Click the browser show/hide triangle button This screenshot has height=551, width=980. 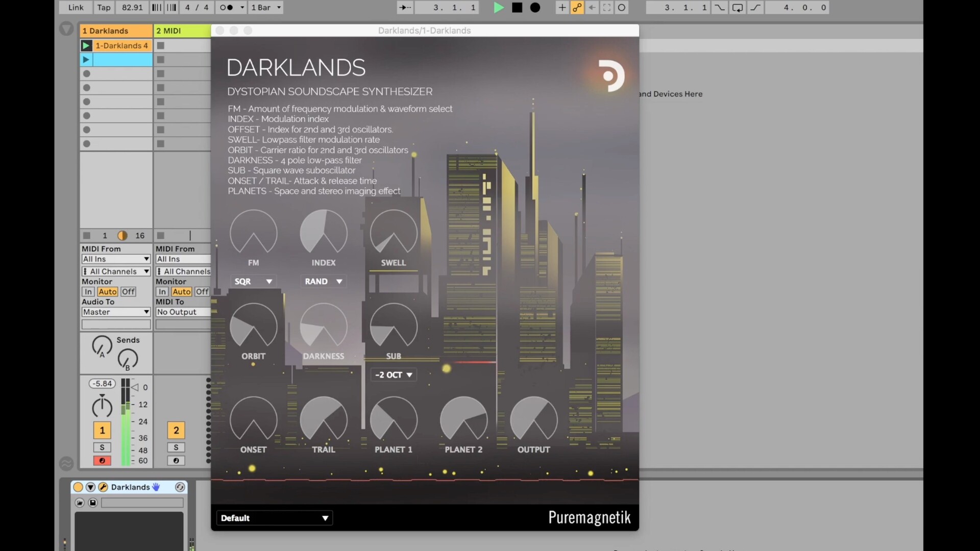[66, 29]
